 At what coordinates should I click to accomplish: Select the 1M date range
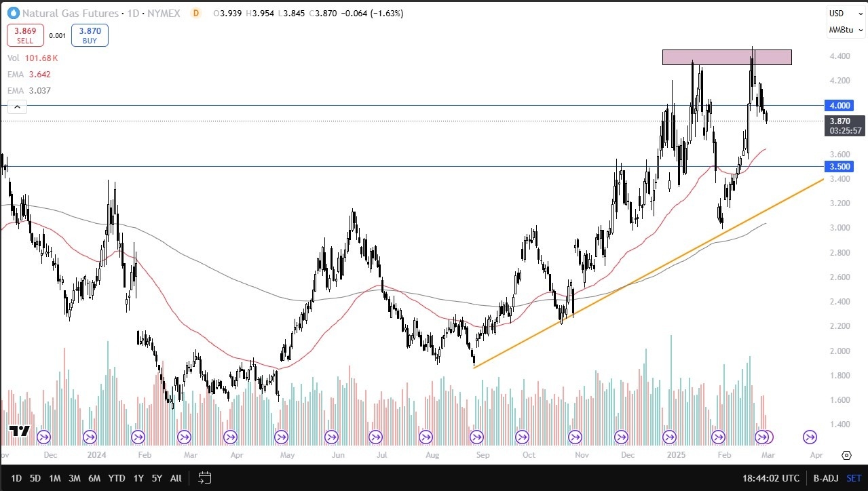click(x=55, y=478)
